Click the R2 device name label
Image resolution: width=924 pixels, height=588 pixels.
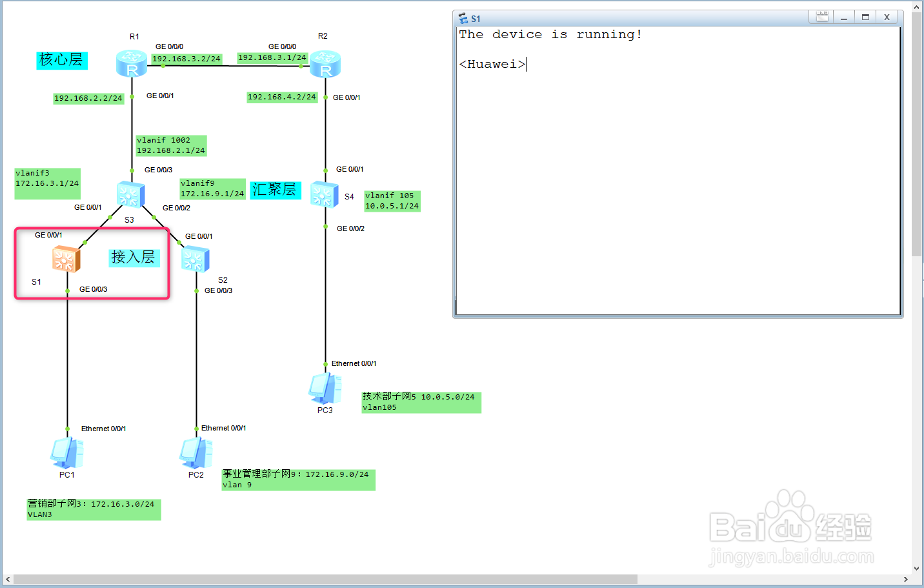[x=323, y=36]
